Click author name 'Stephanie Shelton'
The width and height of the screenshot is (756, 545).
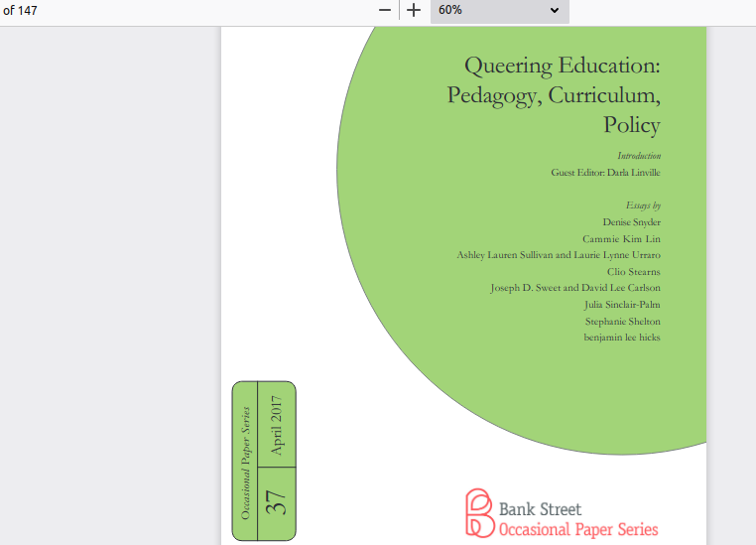pyautogui.click(x=622, y=322)
